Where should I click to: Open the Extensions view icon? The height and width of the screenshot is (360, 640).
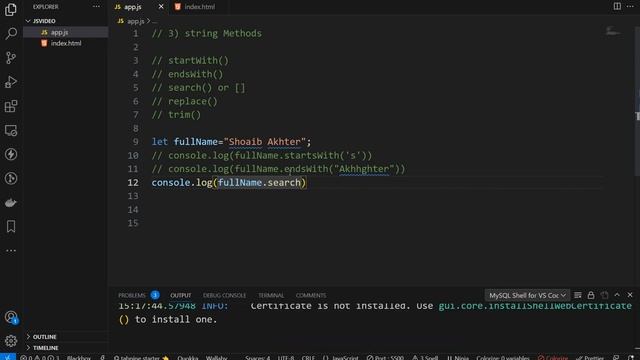click(11, 106)
